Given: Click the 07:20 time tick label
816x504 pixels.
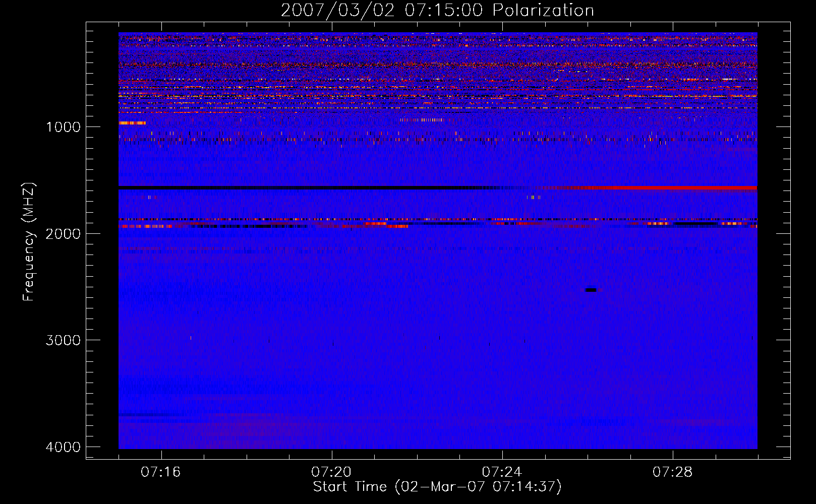Looking at the screenshot, I should (x=332, y=472).
